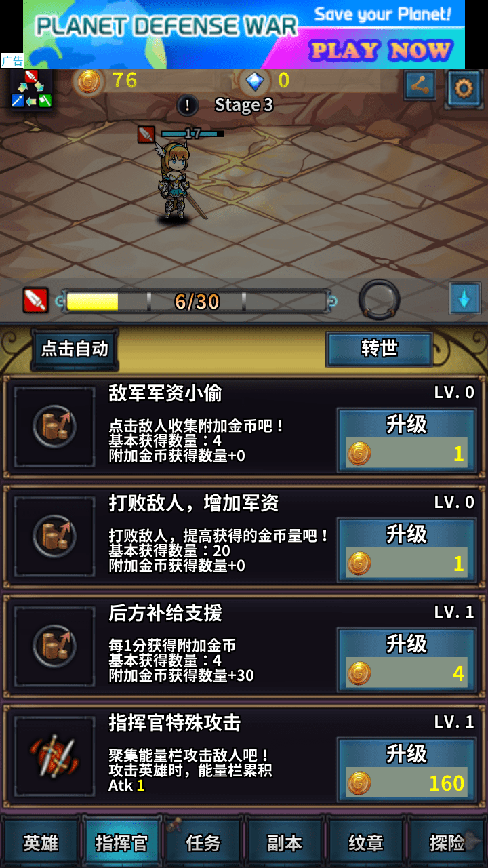Tap the share icon
The width and height of the screenshot is (488, 868).
[420, 86]
